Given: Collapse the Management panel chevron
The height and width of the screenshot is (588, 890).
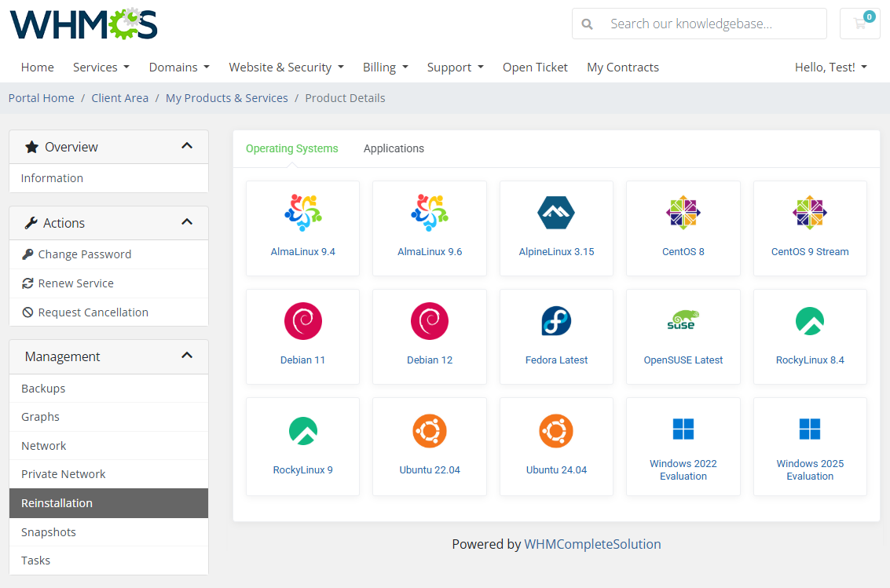Looking at the screenshot, I should click(187, 356).
